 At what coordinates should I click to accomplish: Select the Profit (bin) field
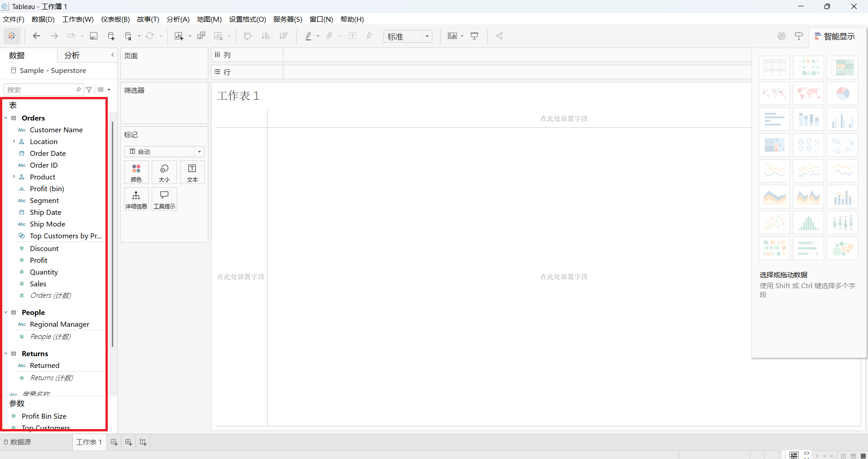(x=47, y=188)
